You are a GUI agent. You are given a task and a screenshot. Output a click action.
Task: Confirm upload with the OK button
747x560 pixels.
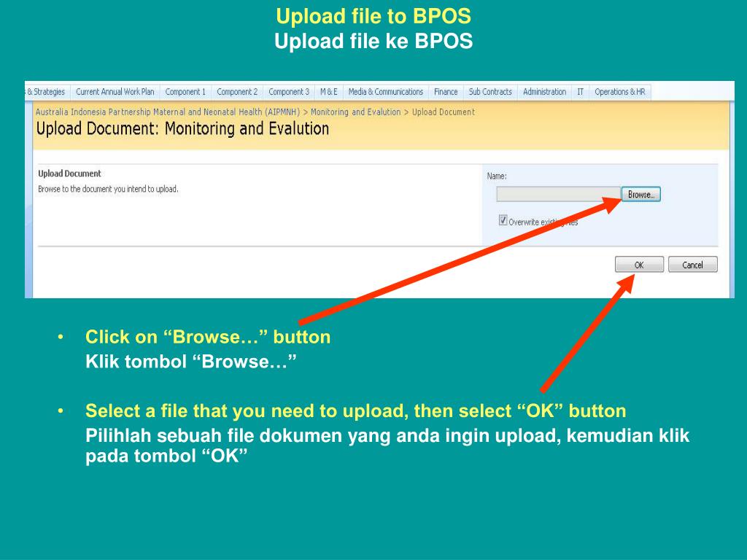[x=639, y=265]
